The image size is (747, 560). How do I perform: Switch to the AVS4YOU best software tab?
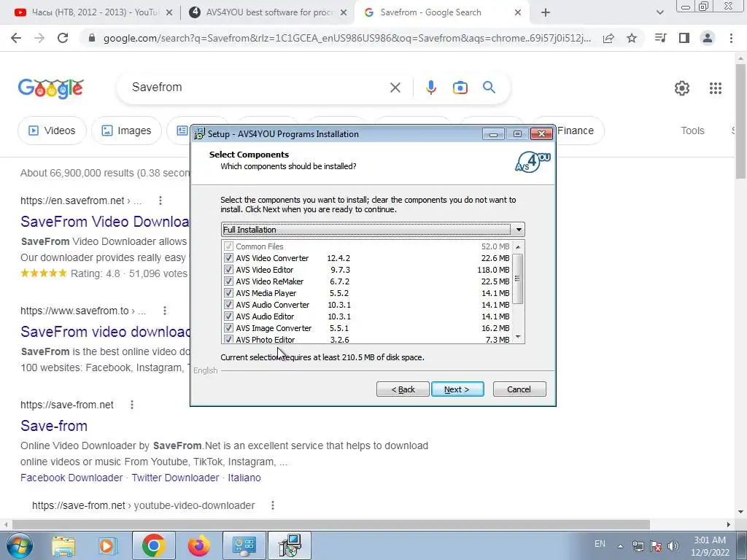click(x=268, y=12)
